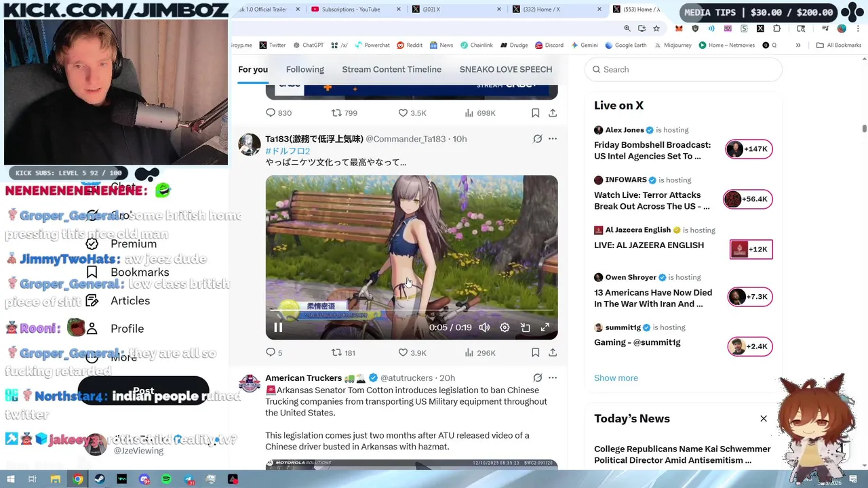The height and width of the screenshot is (488, 868).
Task: Open American Truckers profile name
Action: point(303,378)
